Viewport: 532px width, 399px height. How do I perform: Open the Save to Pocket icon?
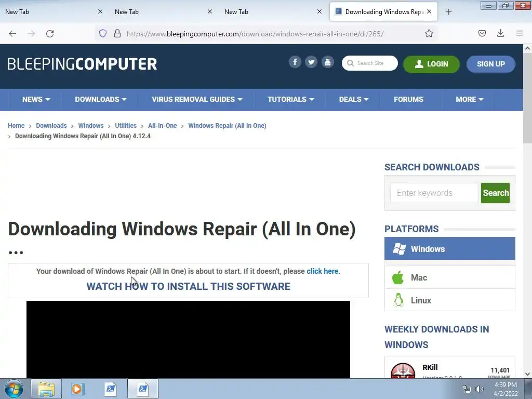click(482, 33)
